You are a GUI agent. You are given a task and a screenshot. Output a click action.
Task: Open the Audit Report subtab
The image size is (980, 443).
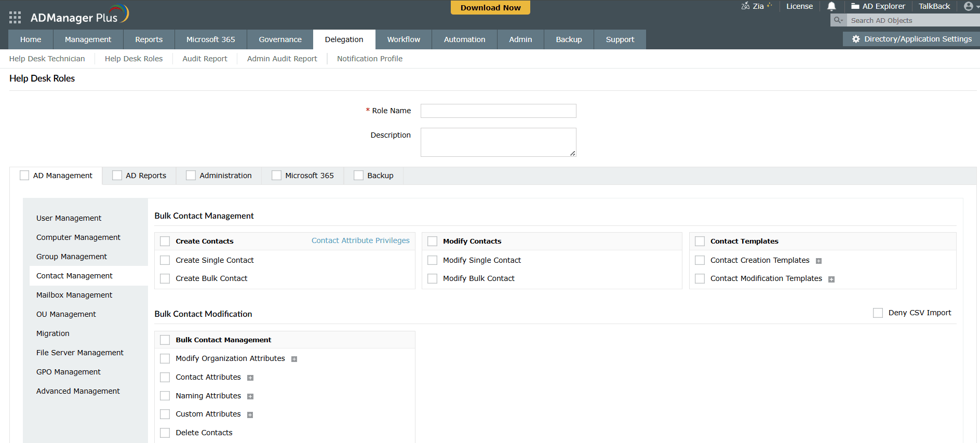point(205,59)
